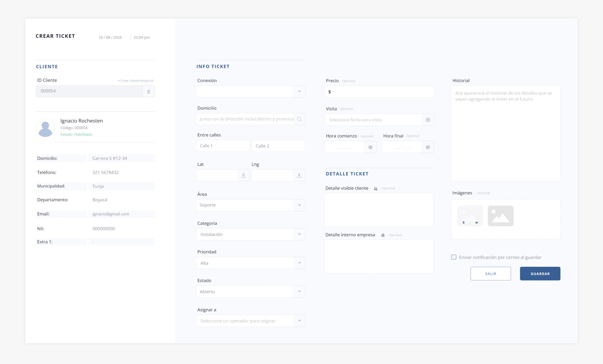Delete first uploaded image via trash icon
603x364 pixels.
pos(464,222)
